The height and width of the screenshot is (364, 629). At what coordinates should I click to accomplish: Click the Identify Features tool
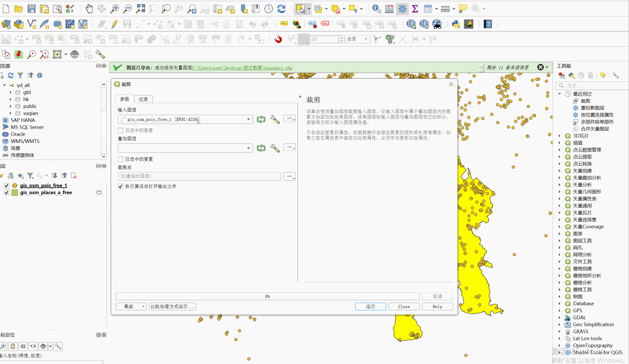(376, 9)
